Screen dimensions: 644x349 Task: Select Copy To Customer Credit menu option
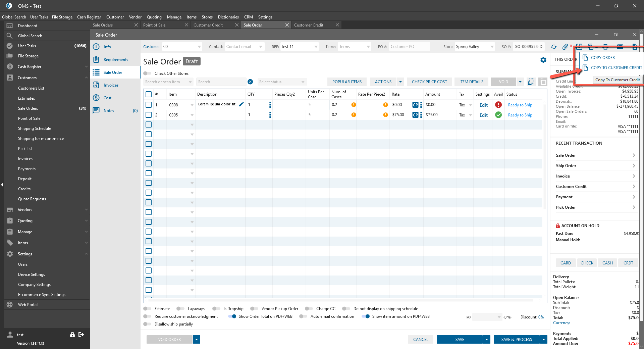(616, 68)
